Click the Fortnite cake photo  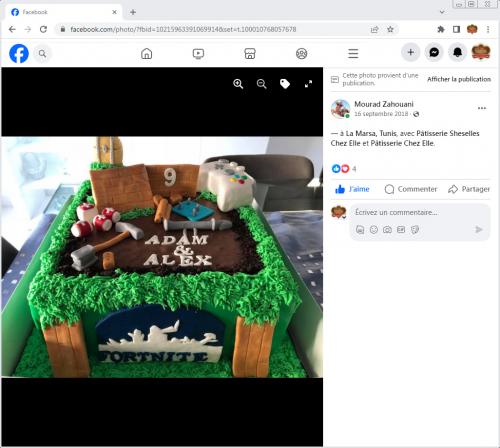[x=162, y=257]
